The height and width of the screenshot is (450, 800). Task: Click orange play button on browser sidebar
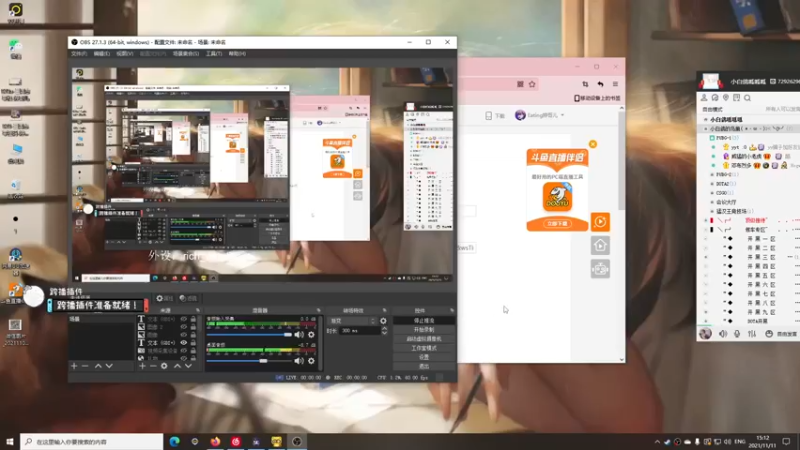point(601,222)
